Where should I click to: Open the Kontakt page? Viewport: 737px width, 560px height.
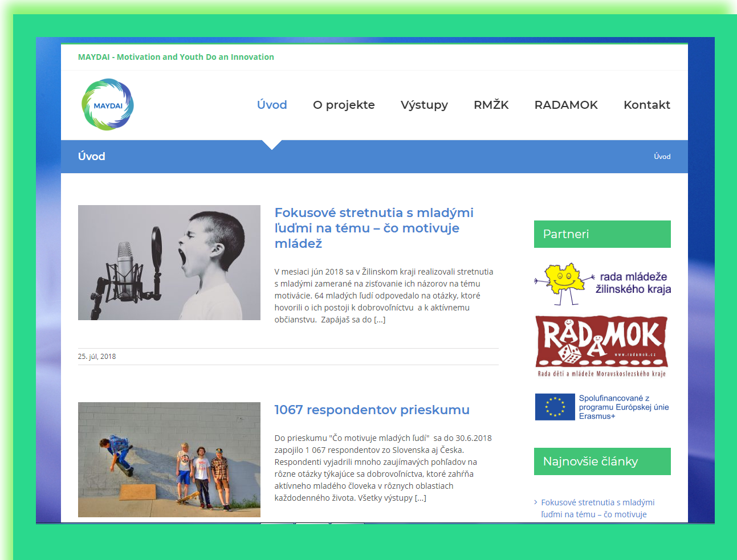coord(646,105)
